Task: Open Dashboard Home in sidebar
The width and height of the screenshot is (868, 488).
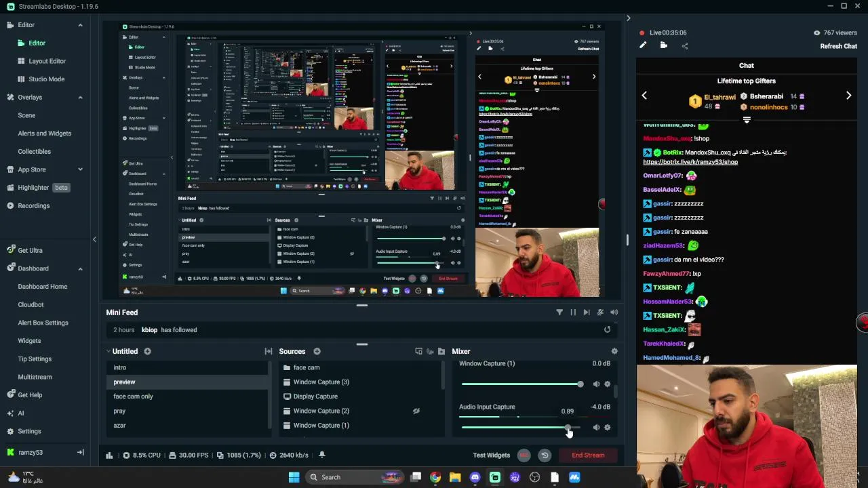Action: (x=42, y=287)
